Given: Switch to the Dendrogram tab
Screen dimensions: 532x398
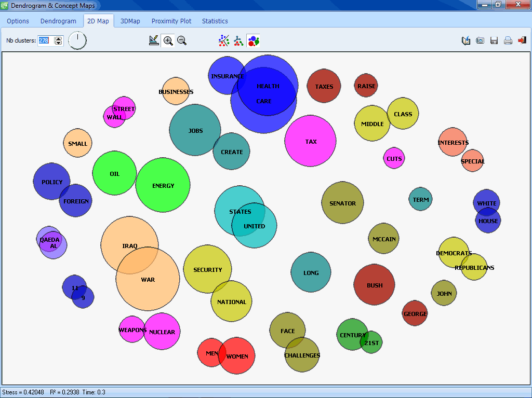Looking at the screenshot, I should tap(58, 21).
